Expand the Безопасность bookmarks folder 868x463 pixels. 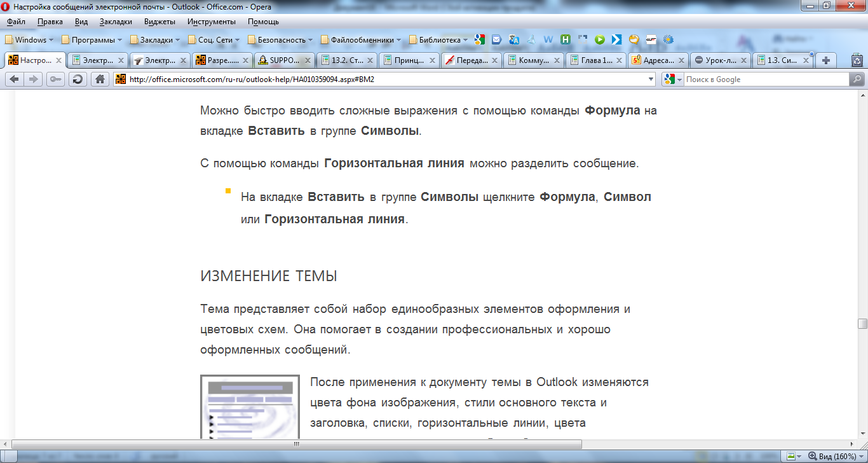click(x=280, y=39)
